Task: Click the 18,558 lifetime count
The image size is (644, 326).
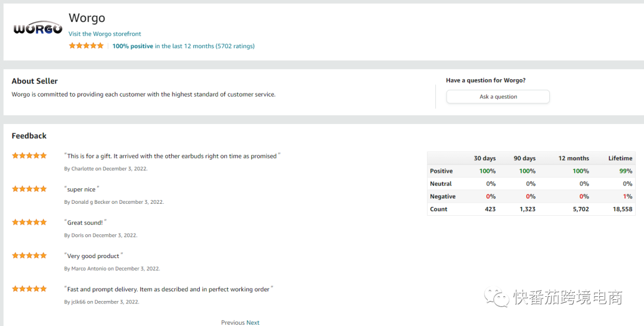Action: [622, 209]
